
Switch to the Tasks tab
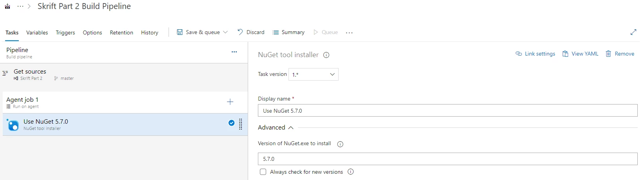point(12,32)
